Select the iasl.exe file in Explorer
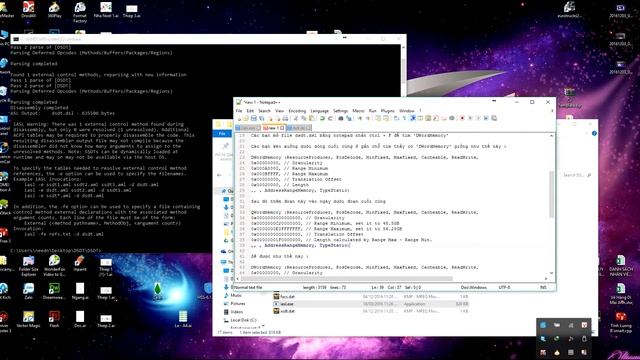This screenshot has height=360, width=640. point(371,304)
